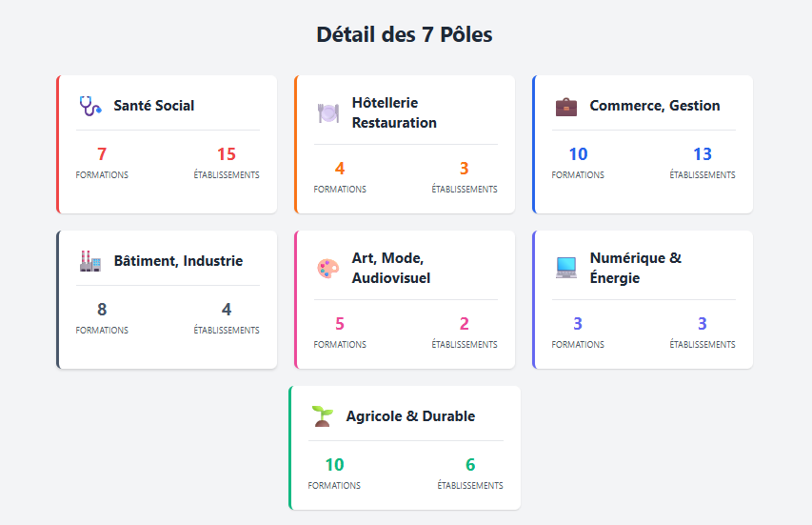Screen dimensions: 812x525
Task: Click the plate and cutlery Hôtellerie icon
Action: click(x=327, y=112)
